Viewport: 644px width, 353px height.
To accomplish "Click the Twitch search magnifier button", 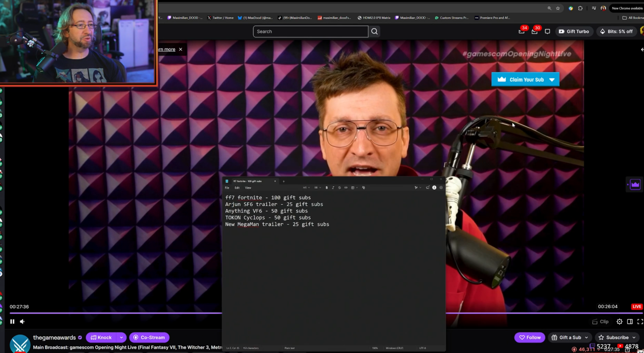I will (374, 31).
